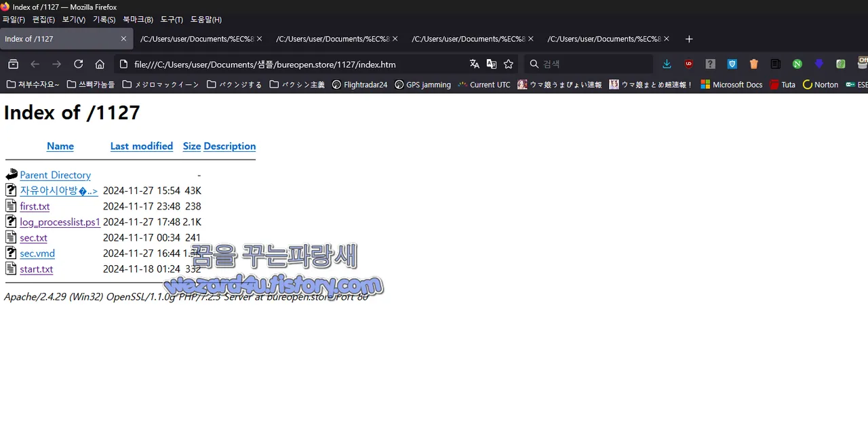
Task: Close the Index of /1127 tab
Action: pos(123,39)
